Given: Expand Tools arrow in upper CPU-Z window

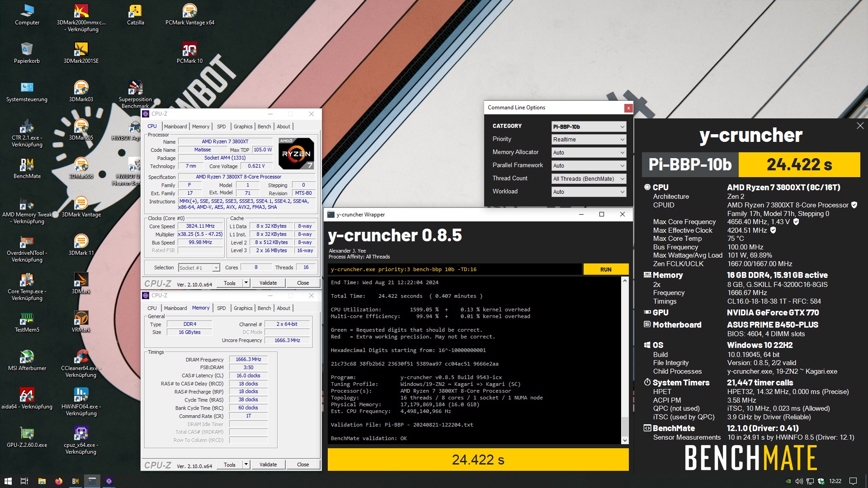Looking at the screenshot, I should (x=246, y=283).
